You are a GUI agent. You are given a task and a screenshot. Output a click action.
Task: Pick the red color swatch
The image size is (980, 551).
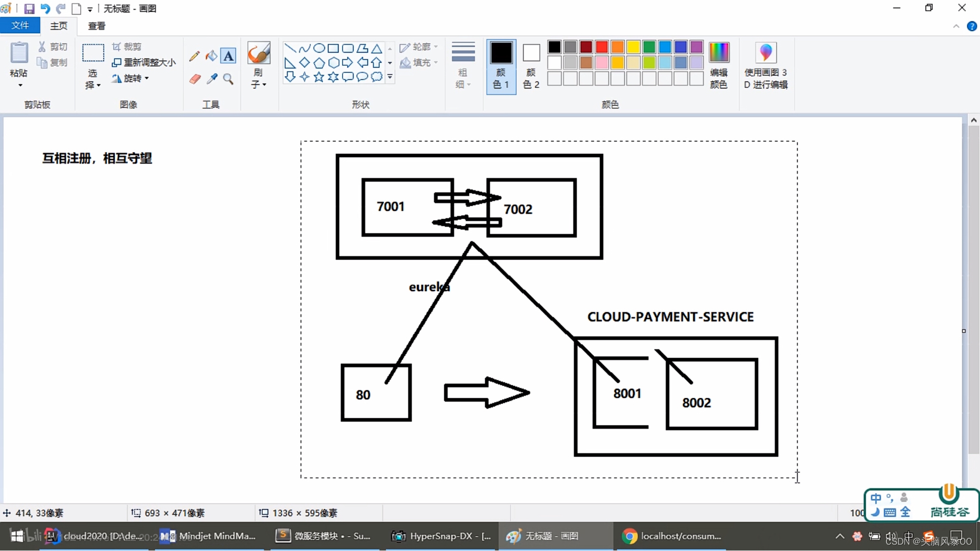coord(602,47)
